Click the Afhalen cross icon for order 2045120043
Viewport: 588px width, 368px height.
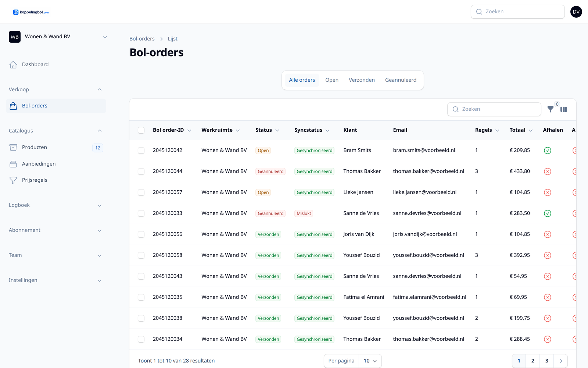tap(548, 276)
